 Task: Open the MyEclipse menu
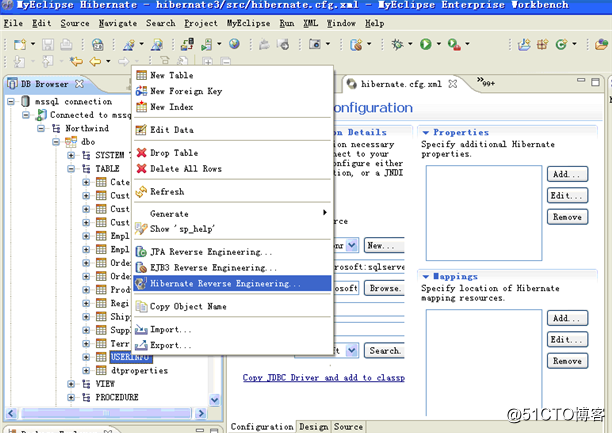pyautogui.click(x=248, y=23)
